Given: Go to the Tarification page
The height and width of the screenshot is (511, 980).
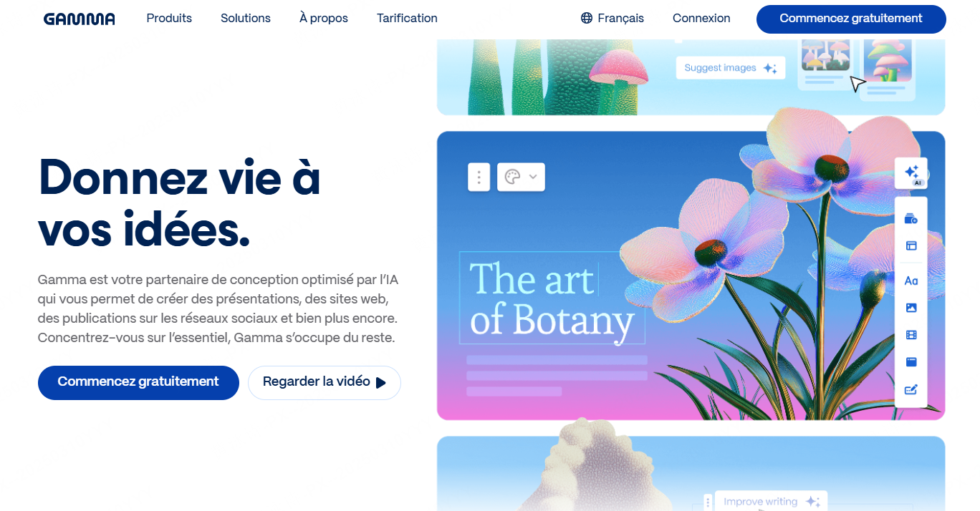Looking at the screenshot, I should click(x=407, y=19).
